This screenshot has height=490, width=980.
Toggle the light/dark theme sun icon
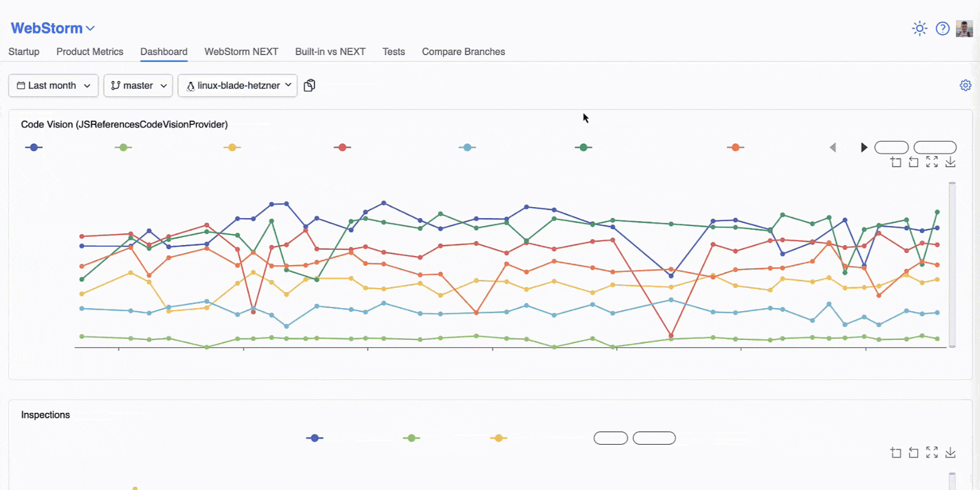point(919,28)
